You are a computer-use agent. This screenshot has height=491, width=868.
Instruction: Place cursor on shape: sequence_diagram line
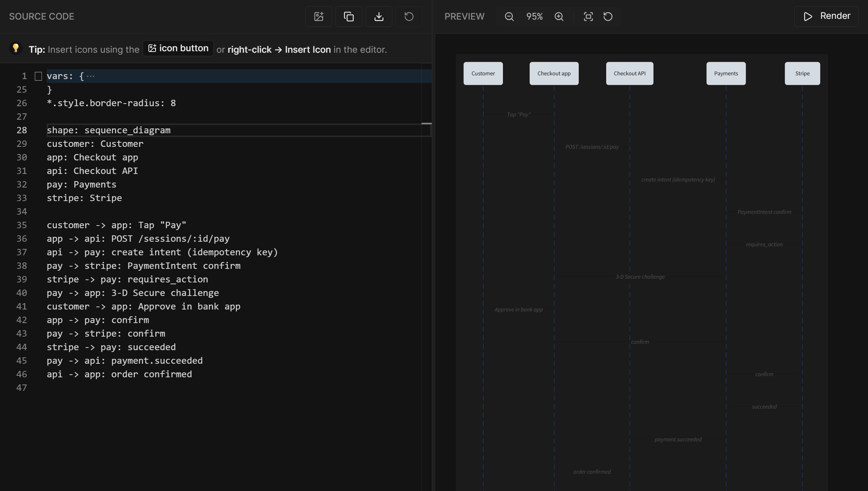[238, 130]
